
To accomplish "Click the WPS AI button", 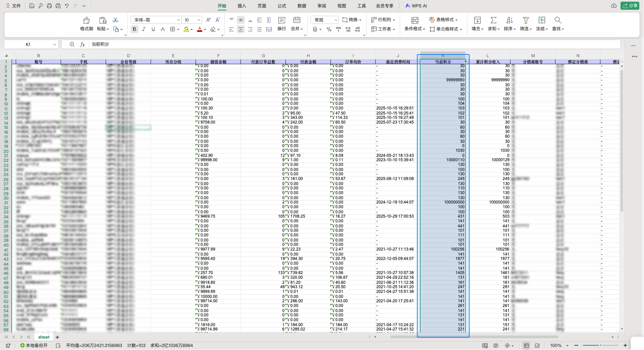I will [x=416, y=6].
